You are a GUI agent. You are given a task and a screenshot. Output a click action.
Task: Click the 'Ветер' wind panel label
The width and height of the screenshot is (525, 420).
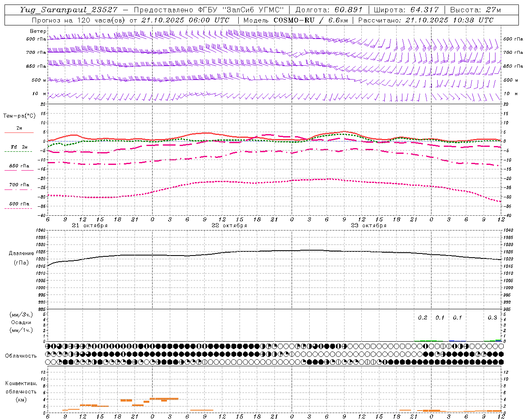[x=38, y=31]
